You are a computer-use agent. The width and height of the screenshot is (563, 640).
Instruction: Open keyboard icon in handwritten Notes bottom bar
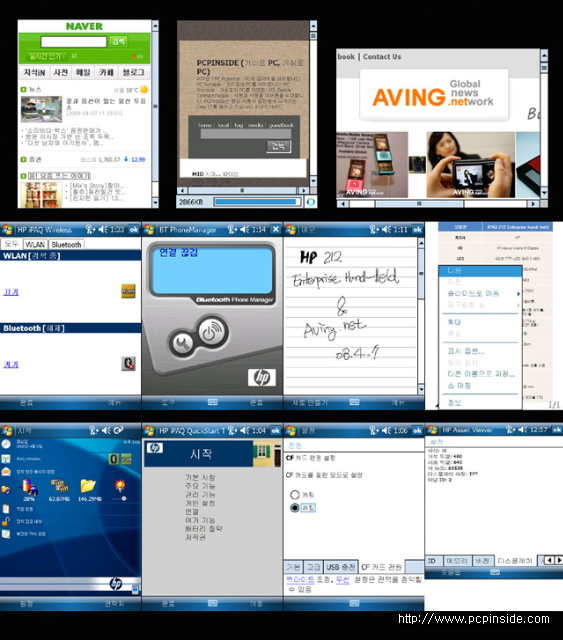click(354, 402)
